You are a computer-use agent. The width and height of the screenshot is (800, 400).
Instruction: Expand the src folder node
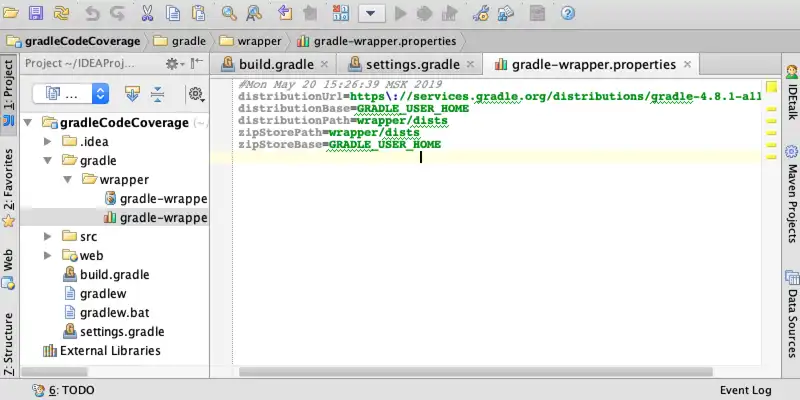coord(49,237)
